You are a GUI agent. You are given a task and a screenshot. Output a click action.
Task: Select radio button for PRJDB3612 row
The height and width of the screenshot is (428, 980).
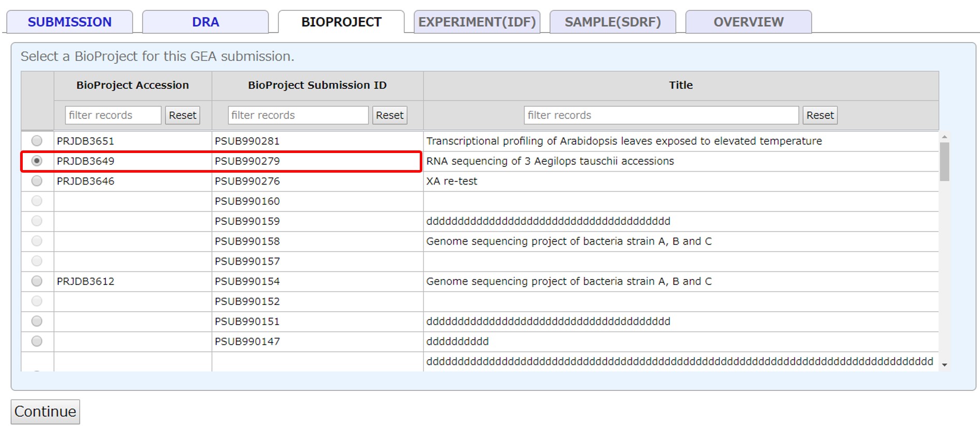(x=37, y=281)
